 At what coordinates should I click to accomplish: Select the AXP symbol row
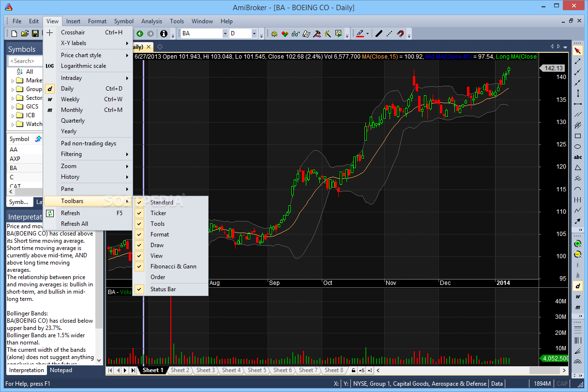point(24,159)
